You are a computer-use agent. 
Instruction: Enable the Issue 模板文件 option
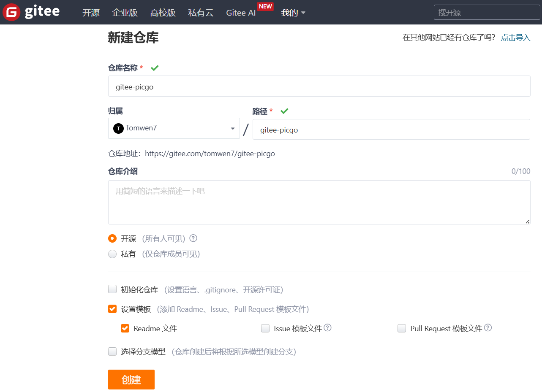pyautogui.click(x=265, y=328)
